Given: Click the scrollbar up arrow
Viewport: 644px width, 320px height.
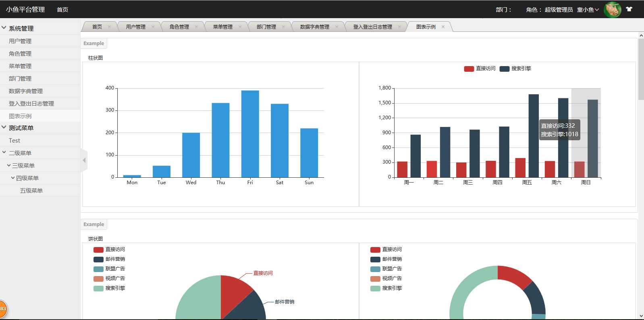Looking at the screenshot, I should [641, 35].
